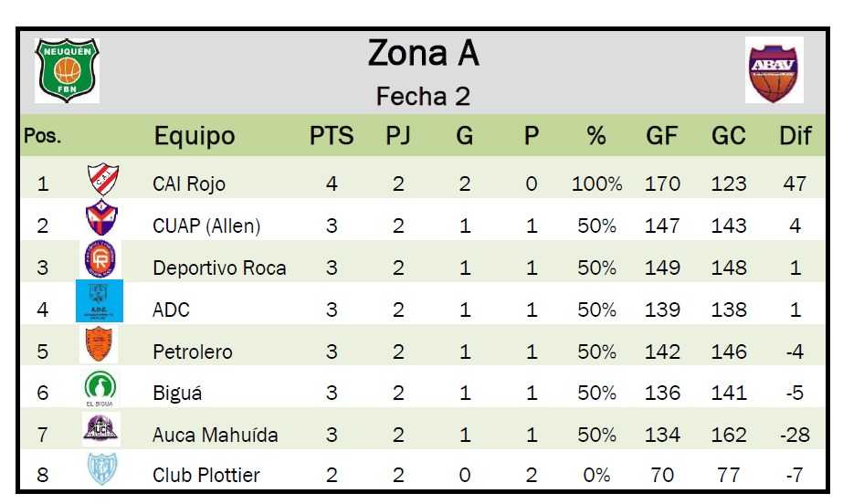Viewport: 843px width, 504px height.
Task: Click the Equipo column header
Action: (x=195, y=137)
